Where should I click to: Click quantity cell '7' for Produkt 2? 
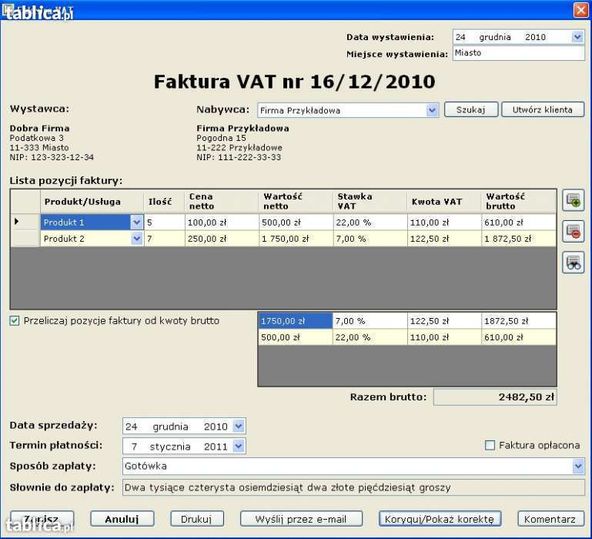(164, 239)
